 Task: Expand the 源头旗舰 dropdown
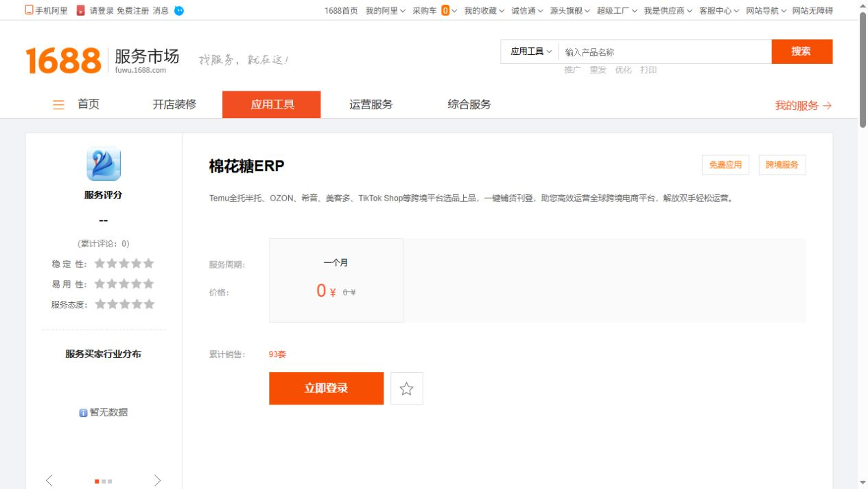(570, 10)
